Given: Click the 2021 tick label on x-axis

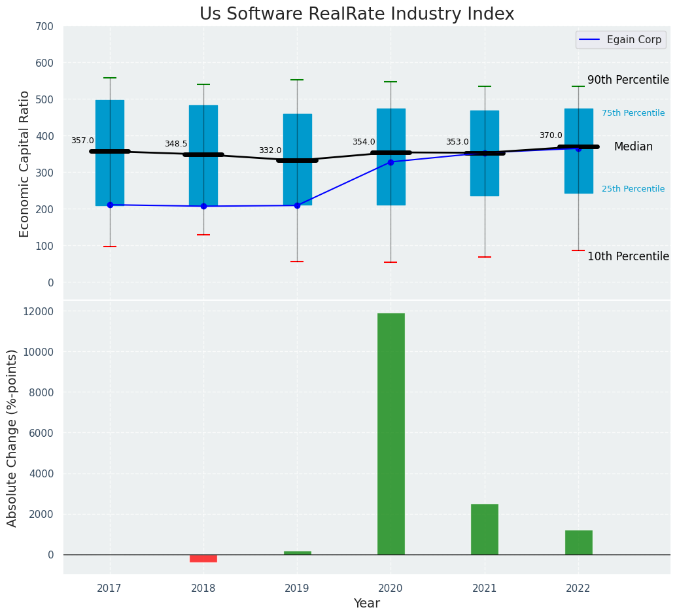Looking at the screenshot, I should tap(484, 589).
